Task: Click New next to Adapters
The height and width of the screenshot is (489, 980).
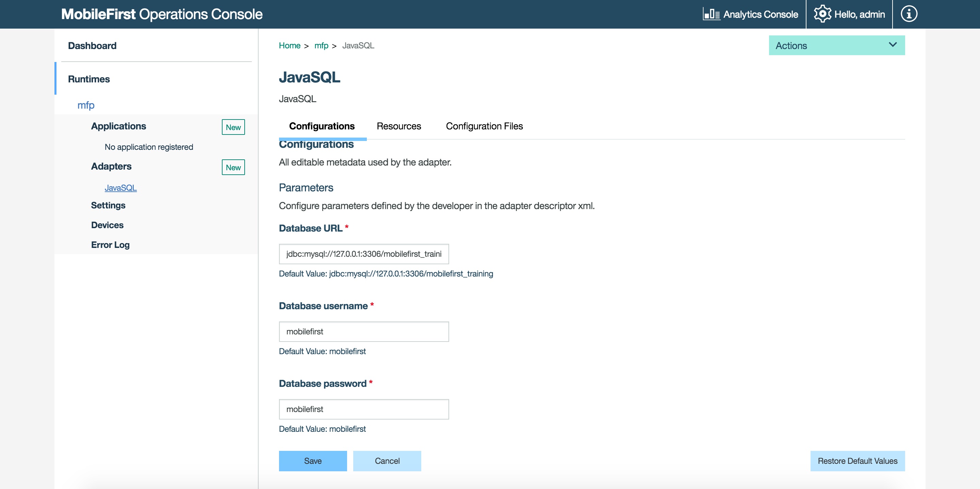Action: click(233, 167)
